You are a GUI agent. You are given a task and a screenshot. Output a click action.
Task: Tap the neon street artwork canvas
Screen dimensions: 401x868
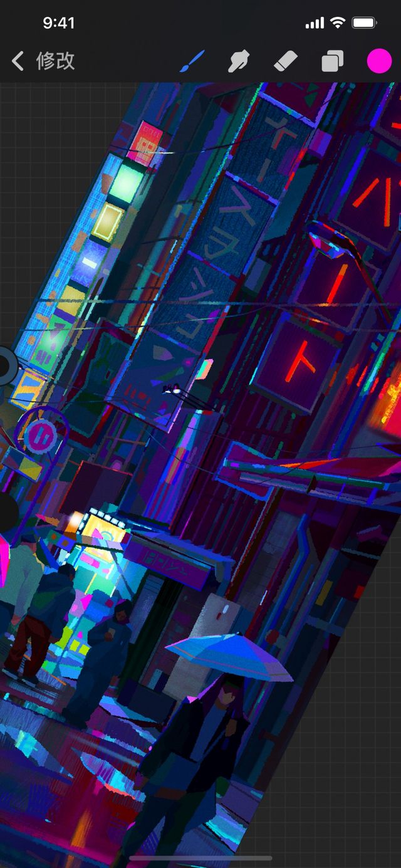coord(200,475)
